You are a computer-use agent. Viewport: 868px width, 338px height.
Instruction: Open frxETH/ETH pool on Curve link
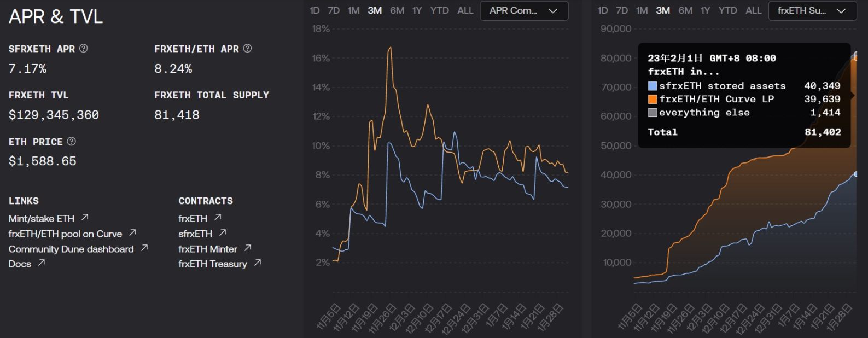(65, 234)
